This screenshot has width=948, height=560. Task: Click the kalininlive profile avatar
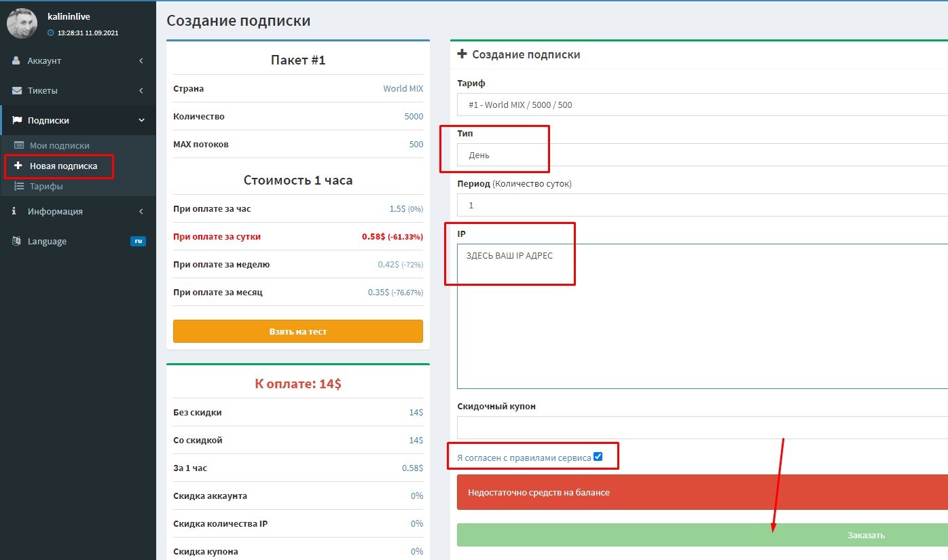pyautogui.click(x=22, y=24)
